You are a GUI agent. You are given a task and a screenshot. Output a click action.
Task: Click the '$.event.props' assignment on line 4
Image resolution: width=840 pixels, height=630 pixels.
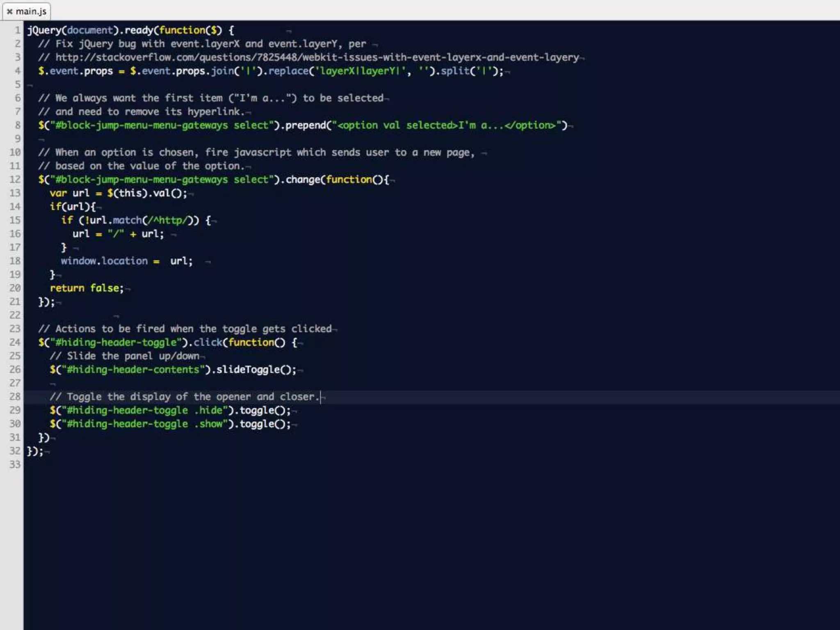click(75, 71)
